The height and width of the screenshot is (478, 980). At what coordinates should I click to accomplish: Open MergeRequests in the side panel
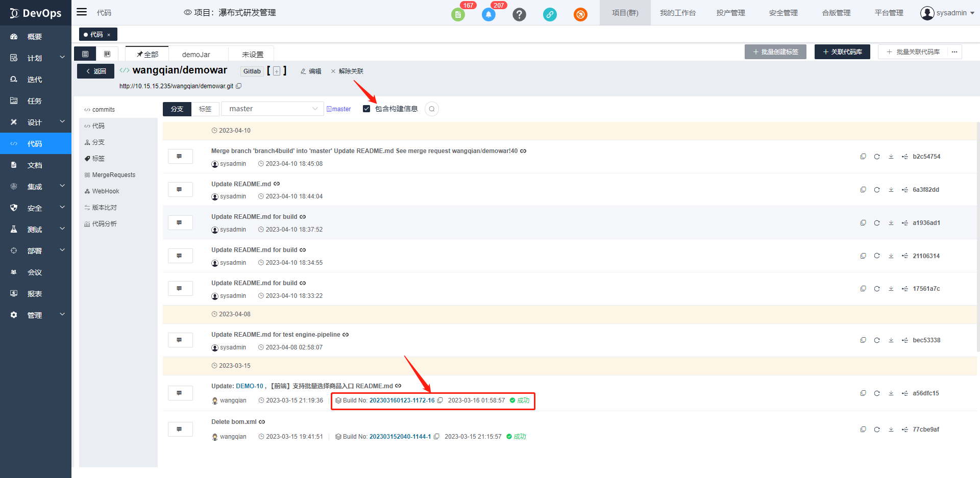[113, 175]
